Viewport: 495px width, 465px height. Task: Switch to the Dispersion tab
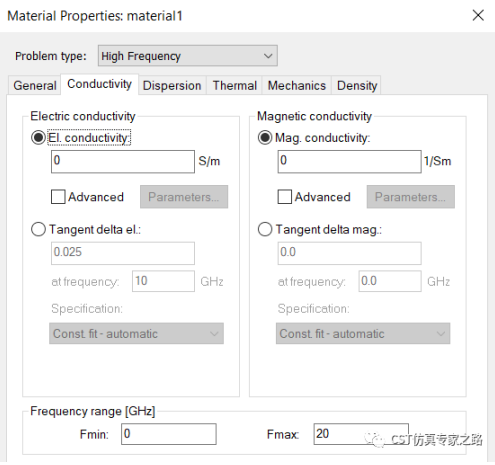click(172, 86)
